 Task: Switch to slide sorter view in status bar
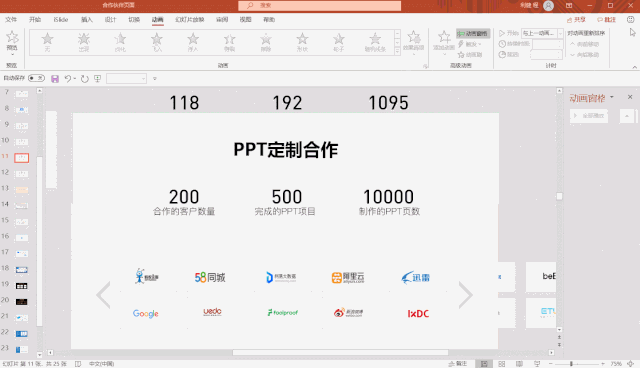502,364
